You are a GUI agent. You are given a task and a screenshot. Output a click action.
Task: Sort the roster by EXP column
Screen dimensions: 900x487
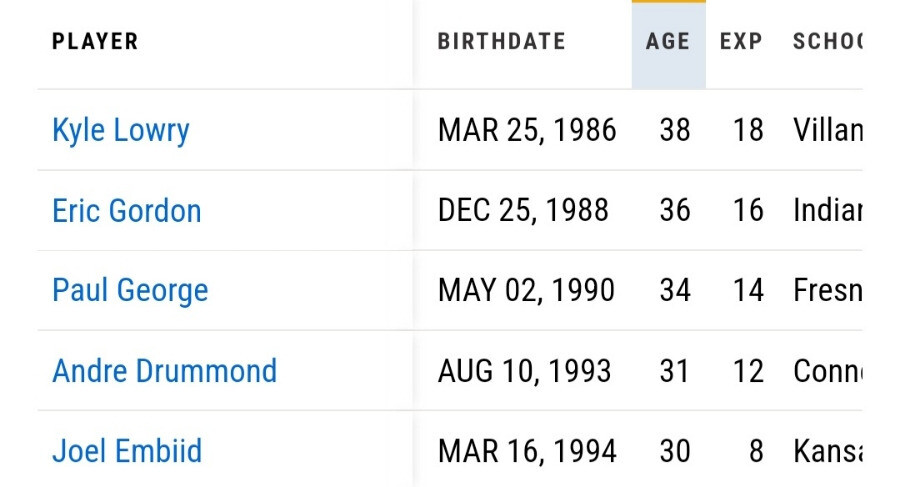point(741,42)
